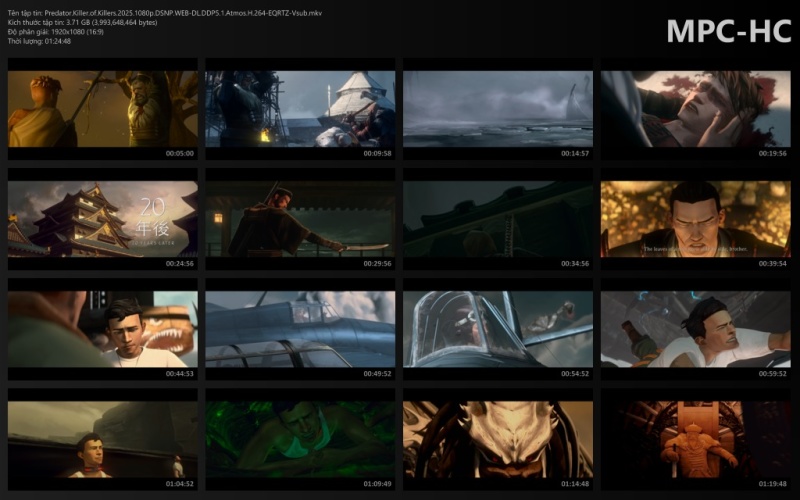Select the thumbnail at 00:05:00

[103, 109]
